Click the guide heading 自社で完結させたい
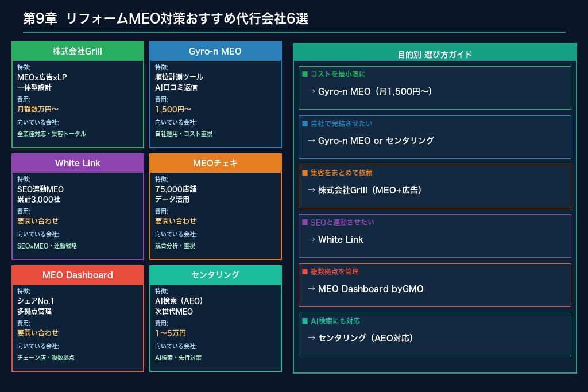Screen dimensions: 588x392 pos(341,123)
